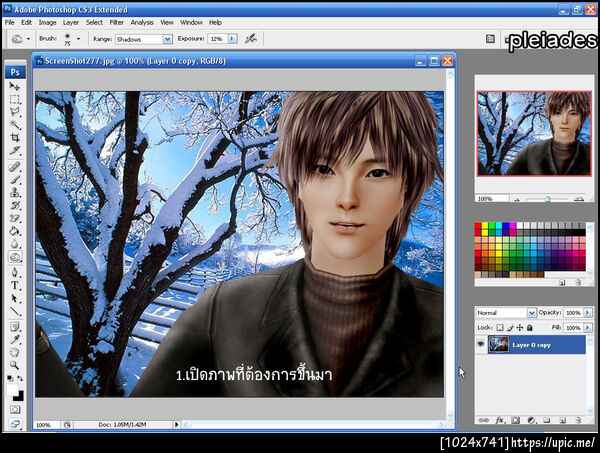Screen dimensions: 600x453
Task: Select the Type tool
Action: [15, 285]
